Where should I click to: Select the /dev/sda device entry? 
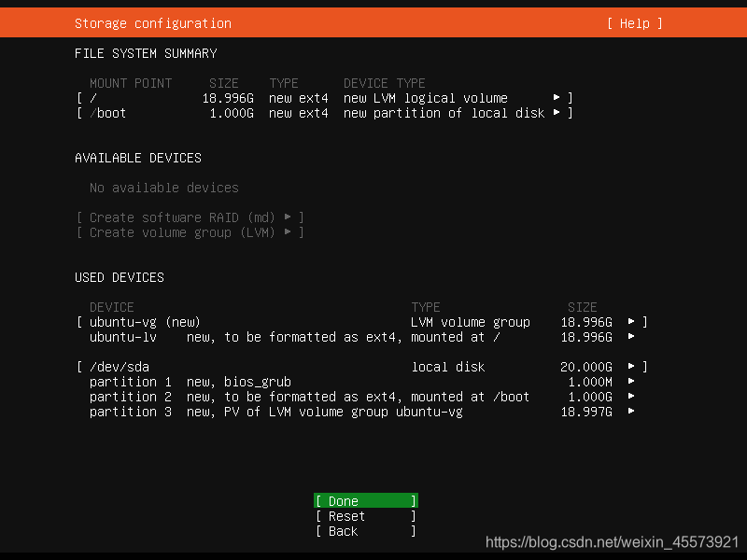[120, 367]
